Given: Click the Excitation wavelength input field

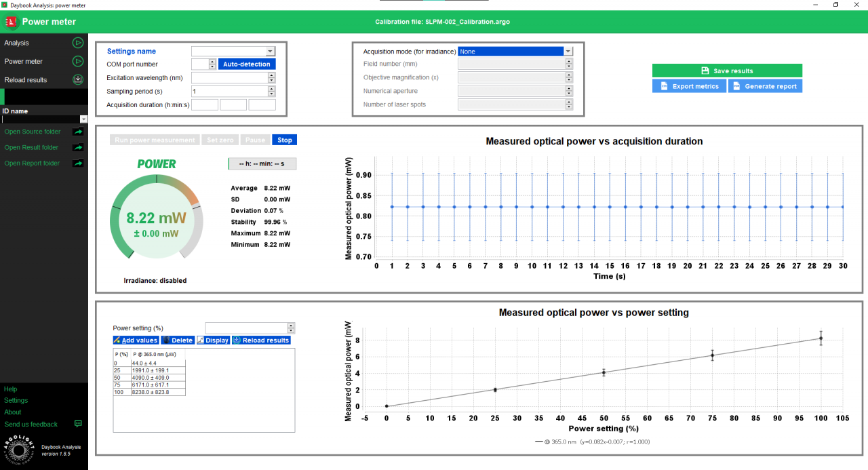Looking at the screenshot, I should coord(229,78).
